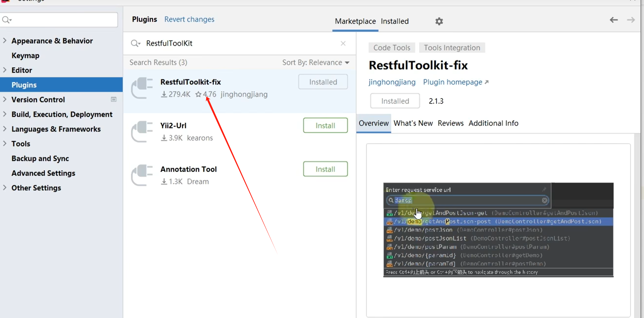Select the Overview tab
The width and height of the screenshot is (644, 318).
click(373, 123)
